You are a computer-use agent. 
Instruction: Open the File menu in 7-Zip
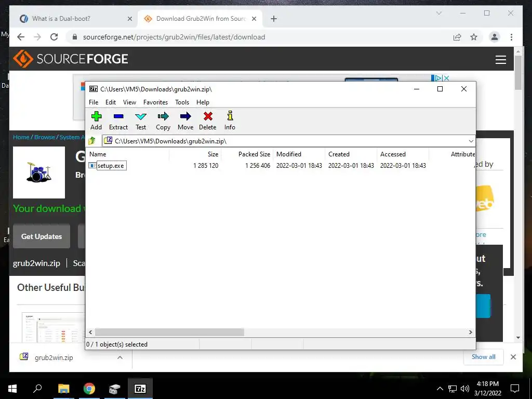point(94,102)
